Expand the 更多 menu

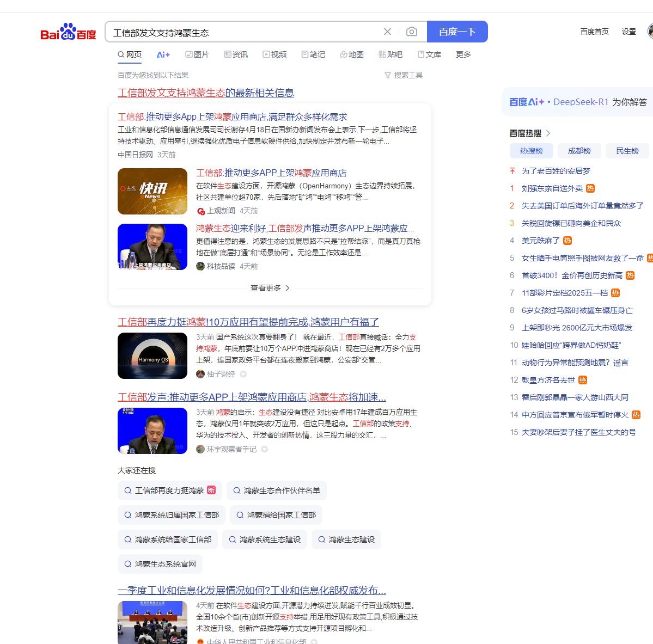click(x=463, y=54)
